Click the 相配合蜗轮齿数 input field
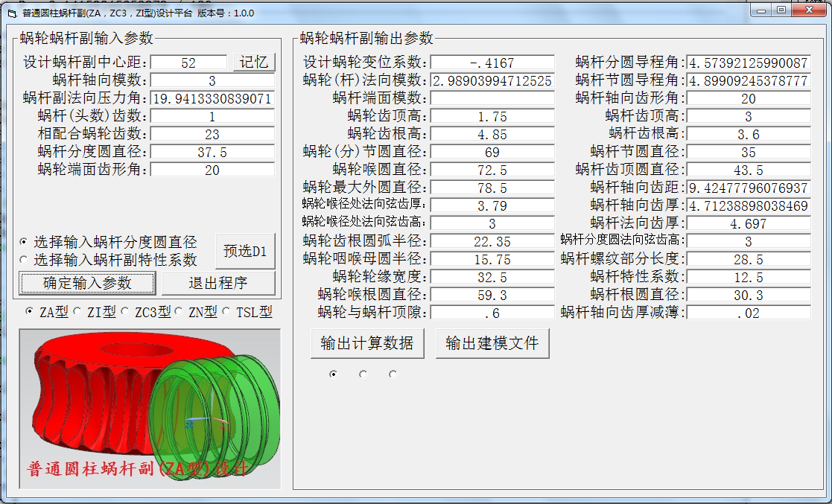832x504 pixels. click(213, 134)
